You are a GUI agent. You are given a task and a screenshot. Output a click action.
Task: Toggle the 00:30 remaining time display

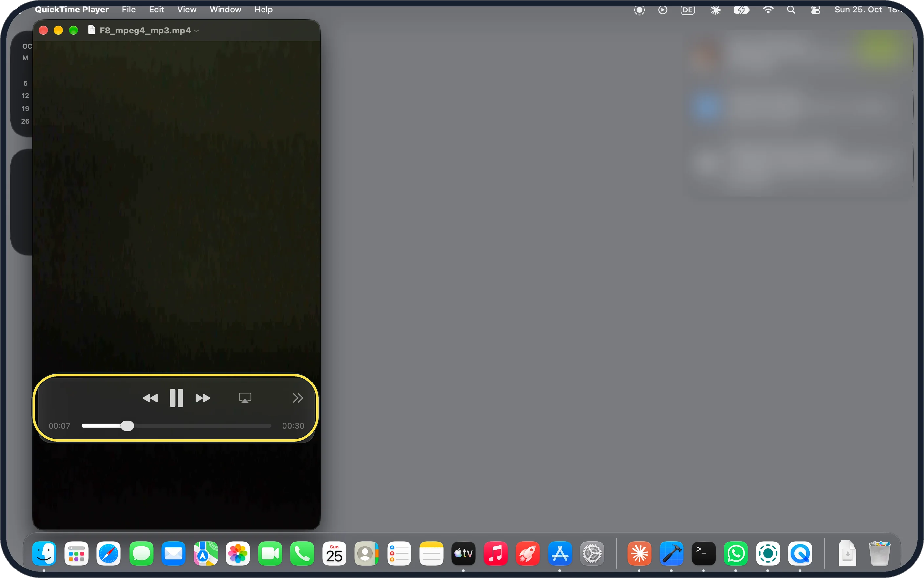click(293, 426)
